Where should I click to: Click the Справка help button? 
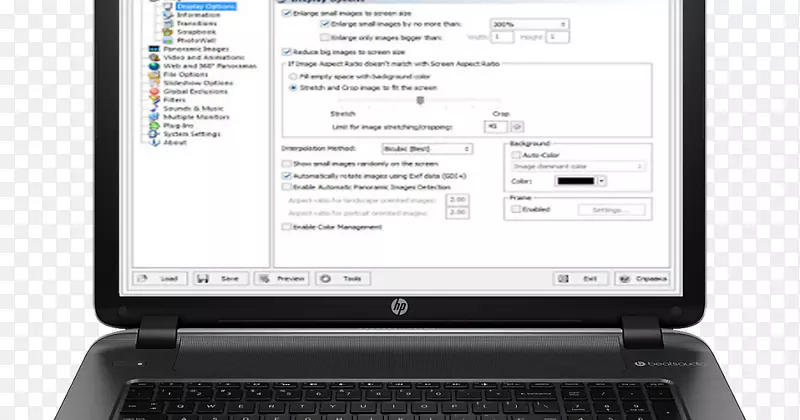pos(643,279)
